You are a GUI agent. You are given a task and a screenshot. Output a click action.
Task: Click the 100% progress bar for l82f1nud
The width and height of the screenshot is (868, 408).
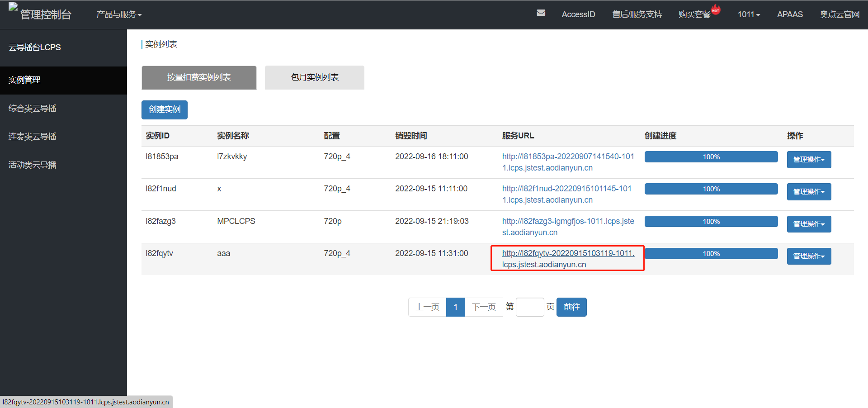coord(711,189)
